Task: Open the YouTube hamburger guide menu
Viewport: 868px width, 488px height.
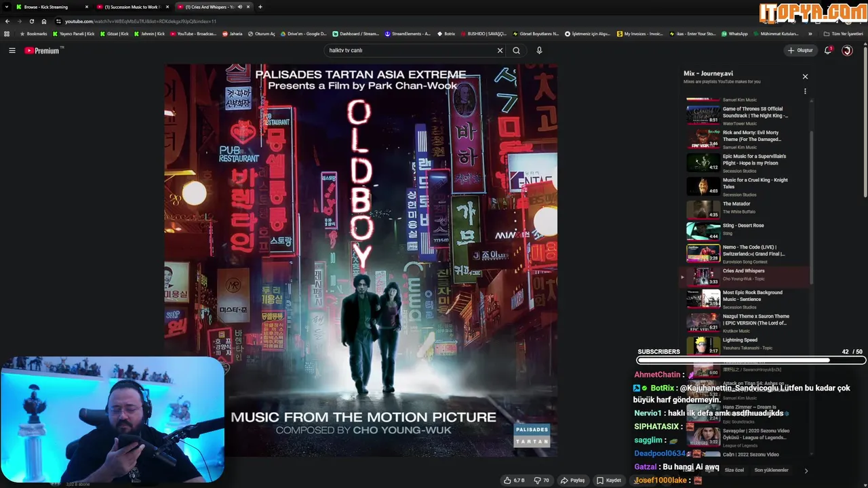Action: pyautogui.click(x=12, y=50)
